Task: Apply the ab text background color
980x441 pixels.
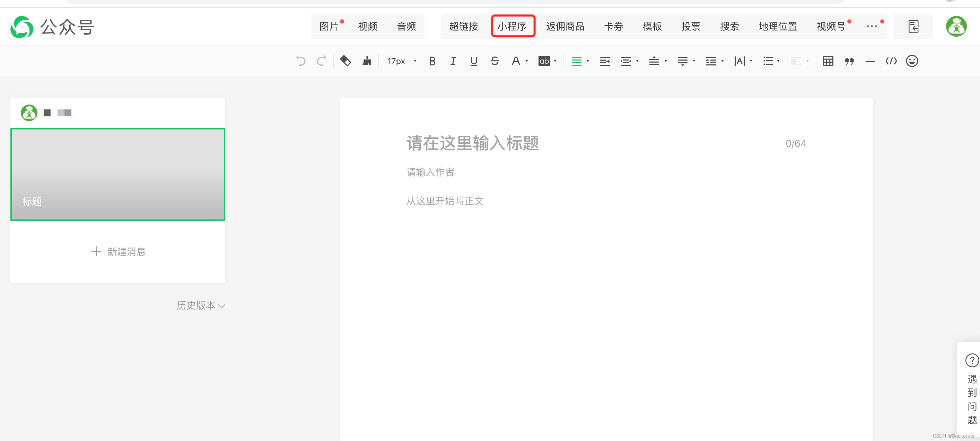Action: [544, 61]
